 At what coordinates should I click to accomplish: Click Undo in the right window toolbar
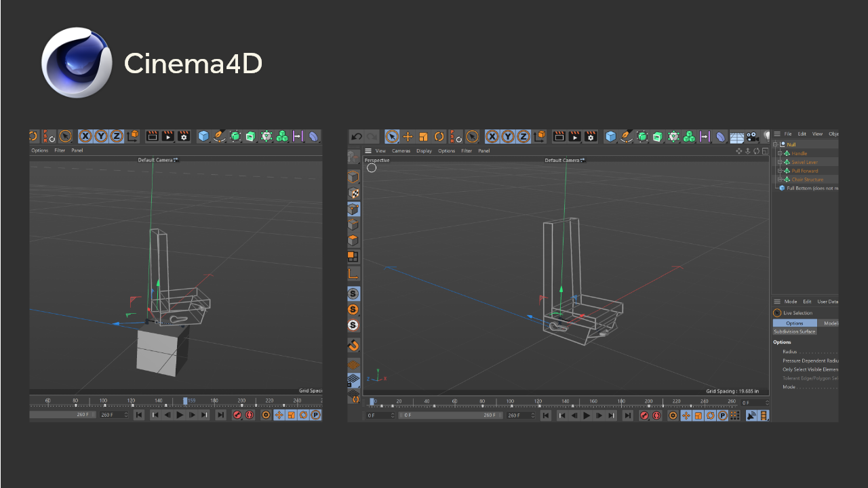pos(357,137)
